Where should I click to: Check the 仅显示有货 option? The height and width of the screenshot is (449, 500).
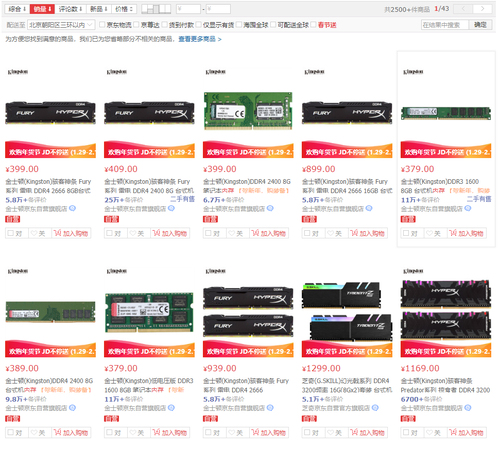point(199,25)
